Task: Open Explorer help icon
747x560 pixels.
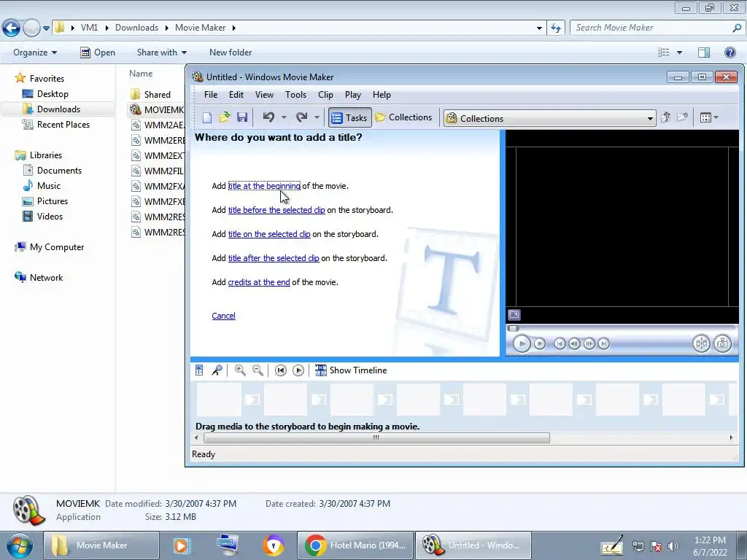Action: coord(729,52)
